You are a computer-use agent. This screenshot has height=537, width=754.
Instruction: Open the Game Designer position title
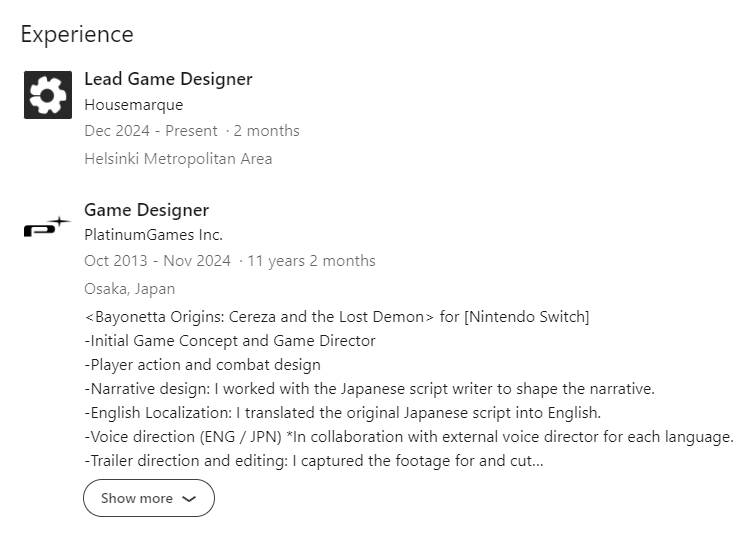click(x=147, y=210)
